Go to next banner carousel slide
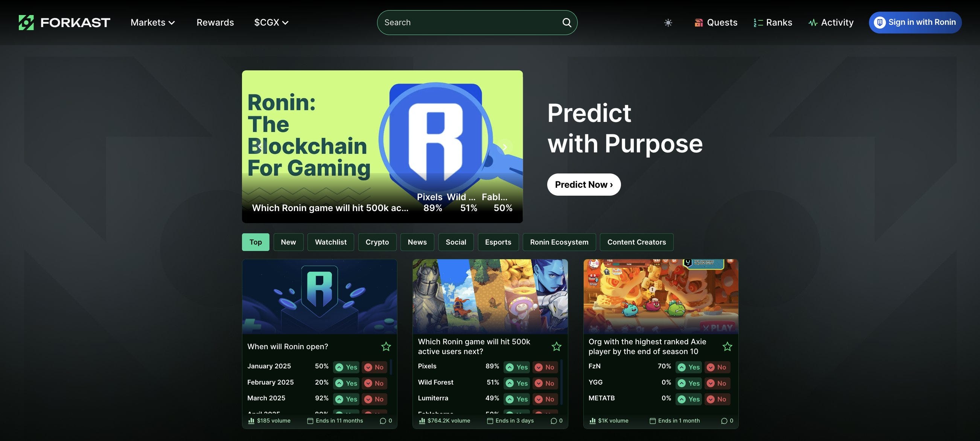Image resolution: width=980 pixels, height=441 pixels. [x=505, y=147]
